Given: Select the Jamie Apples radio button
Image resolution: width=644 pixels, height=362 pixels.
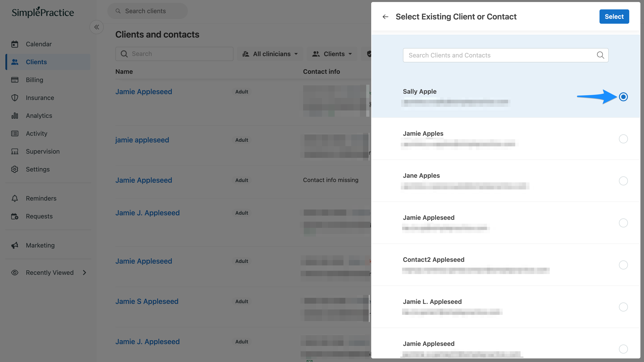Looking at the screenshot, I should click(623, 139).
